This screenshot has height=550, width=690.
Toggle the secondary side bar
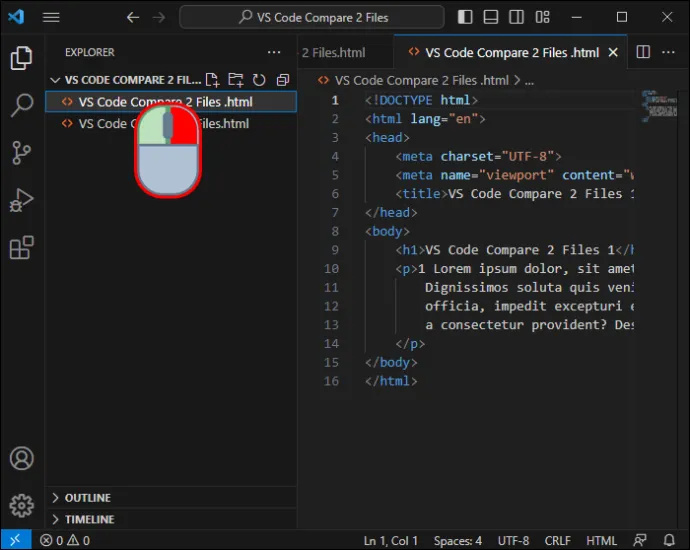[516, 17]
